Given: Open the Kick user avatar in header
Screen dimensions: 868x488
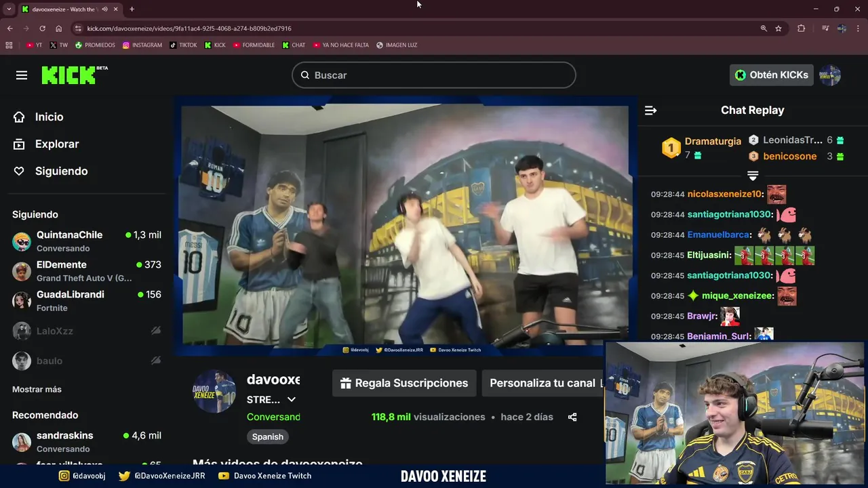Looking at the screenshot, I should click(x=830, y=75).
